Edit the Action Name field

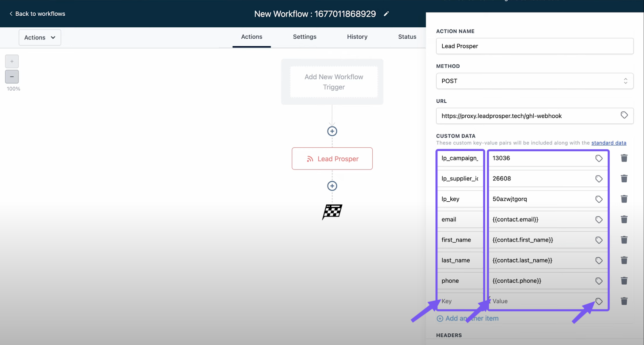point(535,46)
